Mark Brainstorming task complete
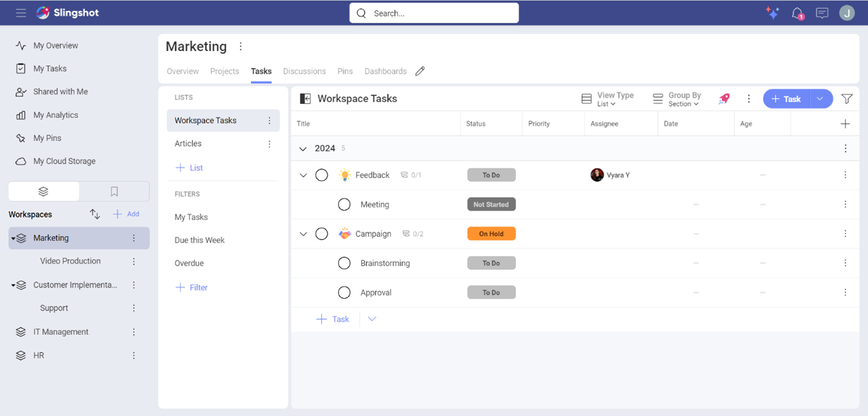 pos(344,263)
